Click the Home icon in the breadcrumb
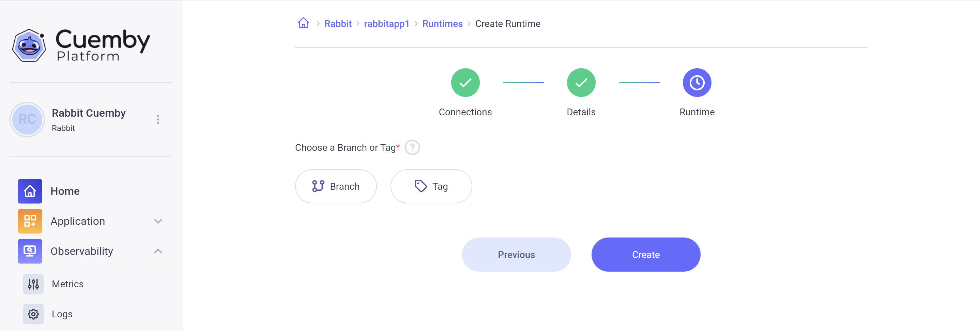Viewport: 980px width, 331px height. point(303,23)
